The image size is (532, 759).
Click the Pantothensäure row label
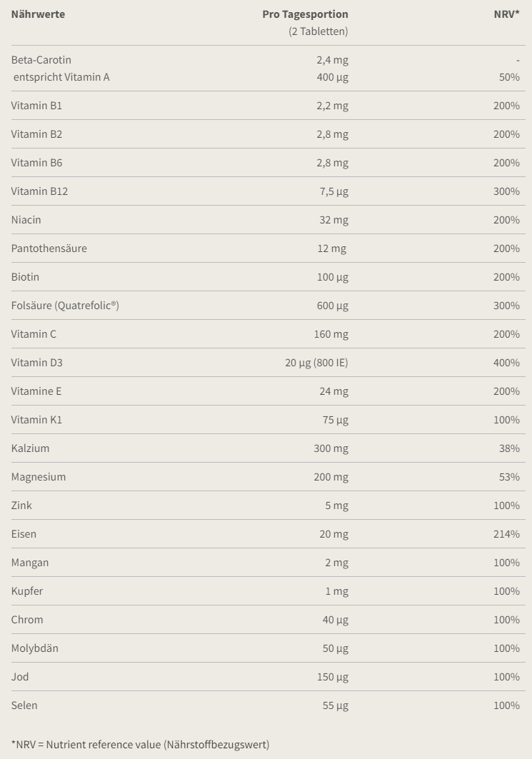(x=49, y=248)
